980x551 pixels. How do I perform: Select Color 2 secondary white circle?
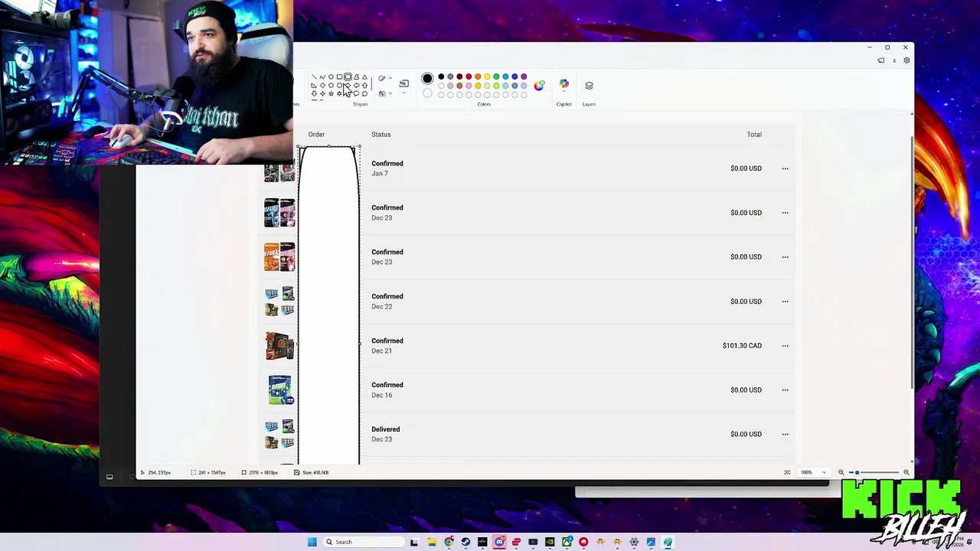click(427, 93)
